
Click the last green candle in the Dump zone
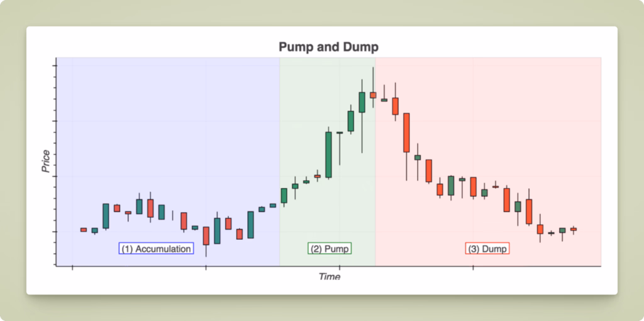[562, 230]
